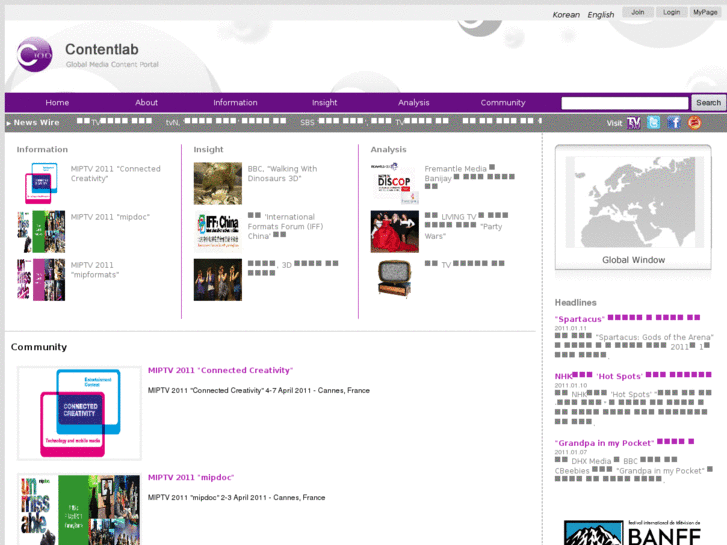Click the 'Analysis' section heading
Viewport: 727px width, 545px height.
tap(388, 149)
